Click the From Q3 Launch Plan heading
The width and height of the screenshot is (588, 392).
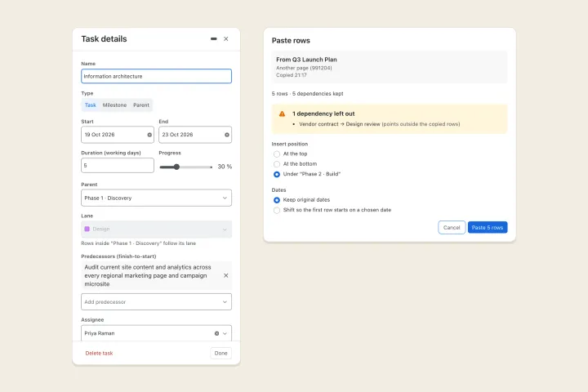306,60
